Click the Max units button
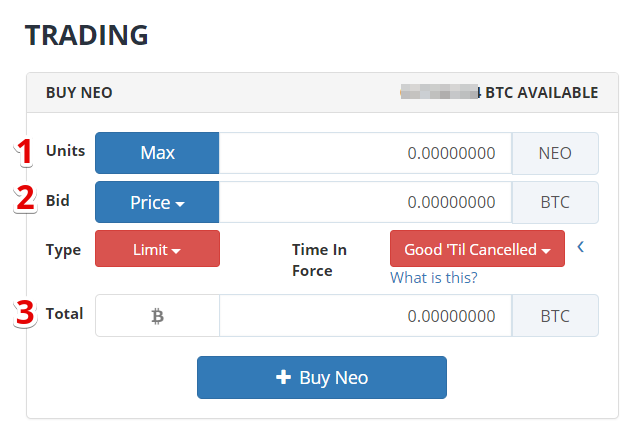637x421 pixels. [x=157, y=153]
